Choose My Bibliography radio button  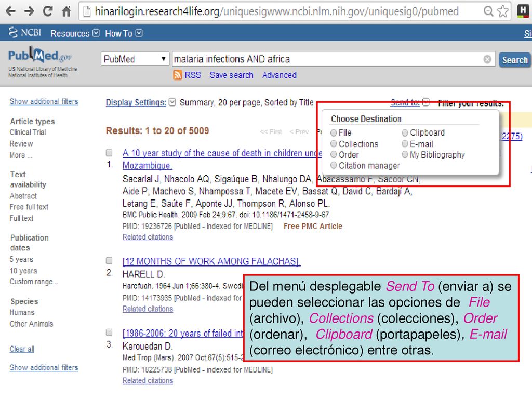(405, 155)
